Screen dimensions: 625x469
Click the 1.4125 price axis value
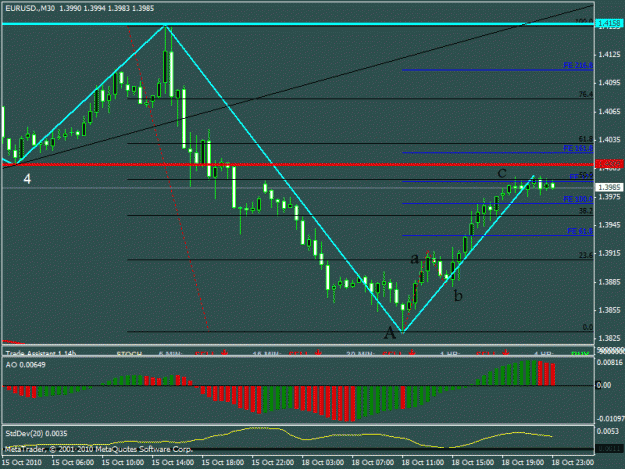(x=609, y=55)
